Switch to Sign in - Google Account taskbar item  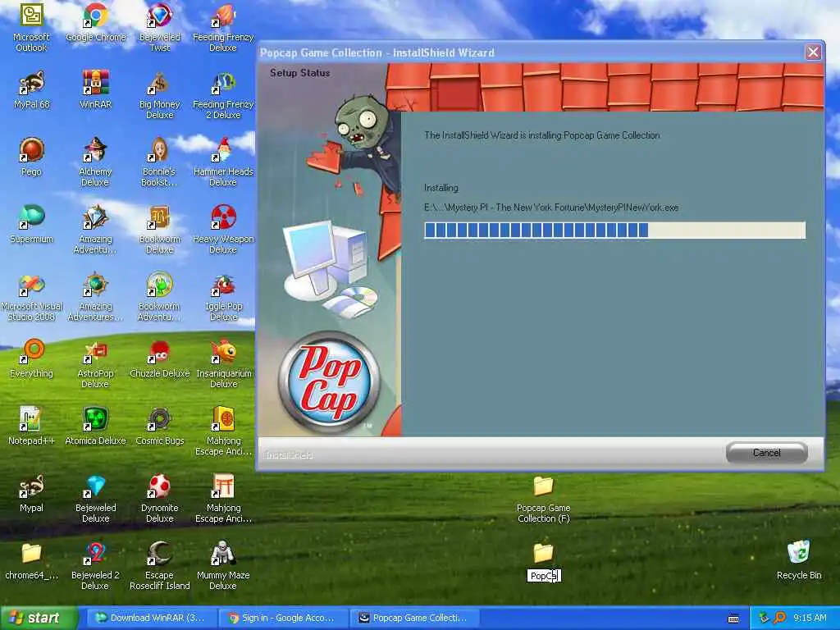[283, 618]
